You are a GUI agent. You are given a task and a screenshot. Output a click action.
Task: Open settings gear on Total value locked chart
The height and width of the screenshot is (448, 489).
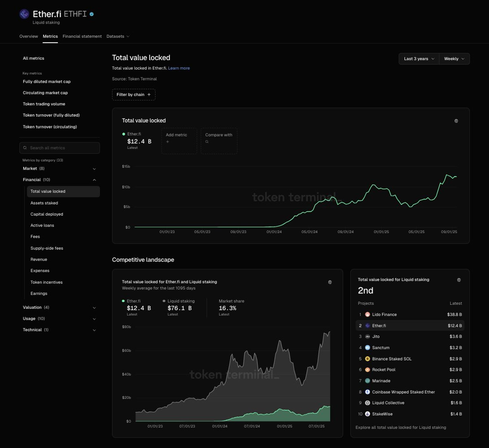(456, 121)
